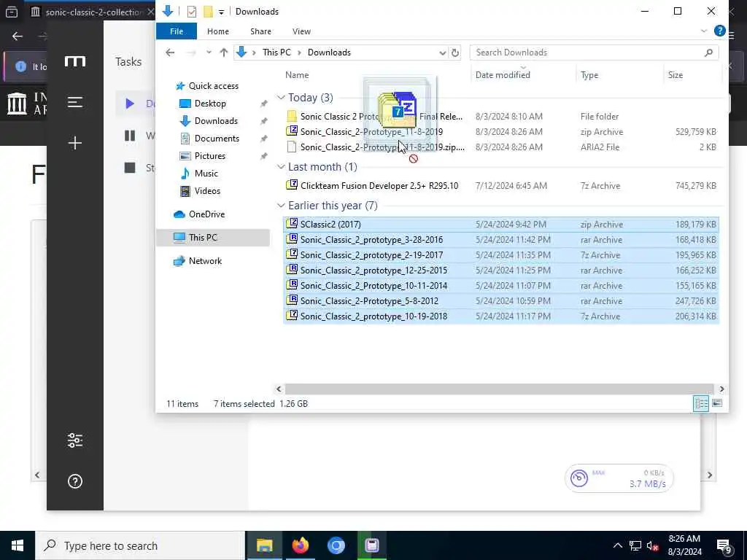Open the Quick Access Toolbar customize dropdown
747x560 pixels.
click(221, 12)
